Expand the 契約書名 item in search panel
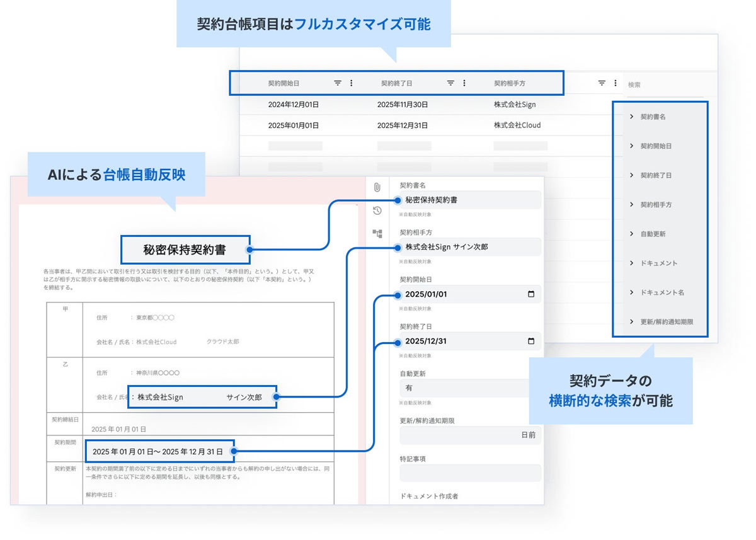 [x=632, y=117]
